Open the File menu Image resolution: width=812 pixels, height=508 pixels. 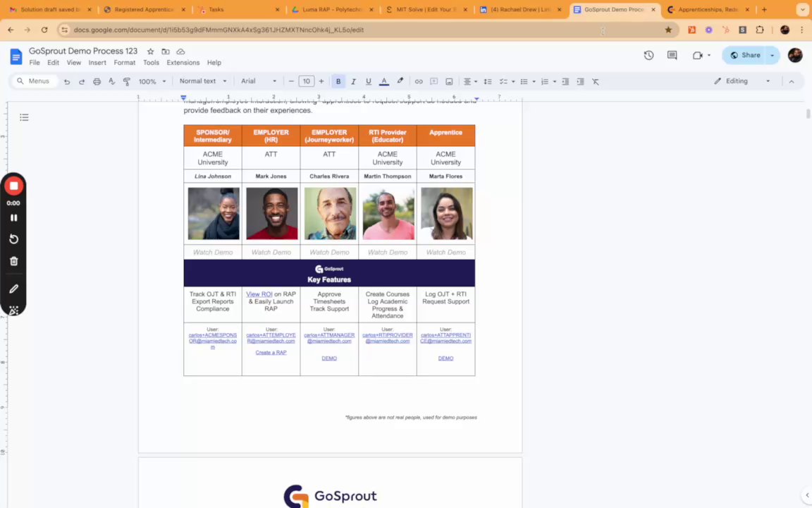pyautogui.click(x=35, y=63)
